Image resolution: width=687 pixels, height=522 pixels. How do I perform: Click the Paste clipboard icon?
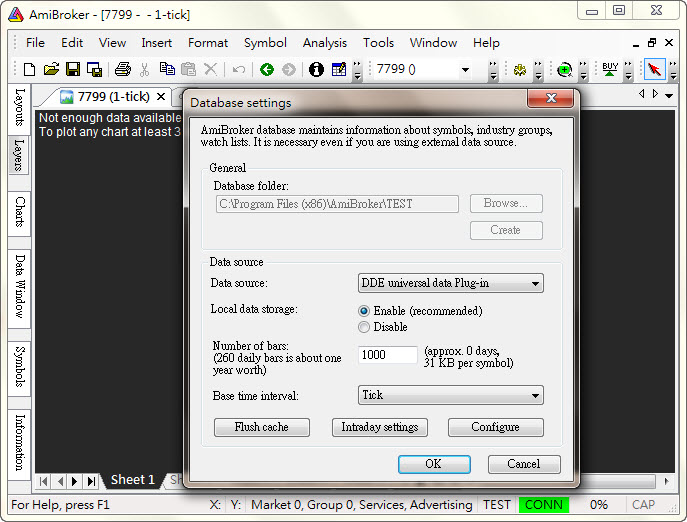(x=188, y=69)
